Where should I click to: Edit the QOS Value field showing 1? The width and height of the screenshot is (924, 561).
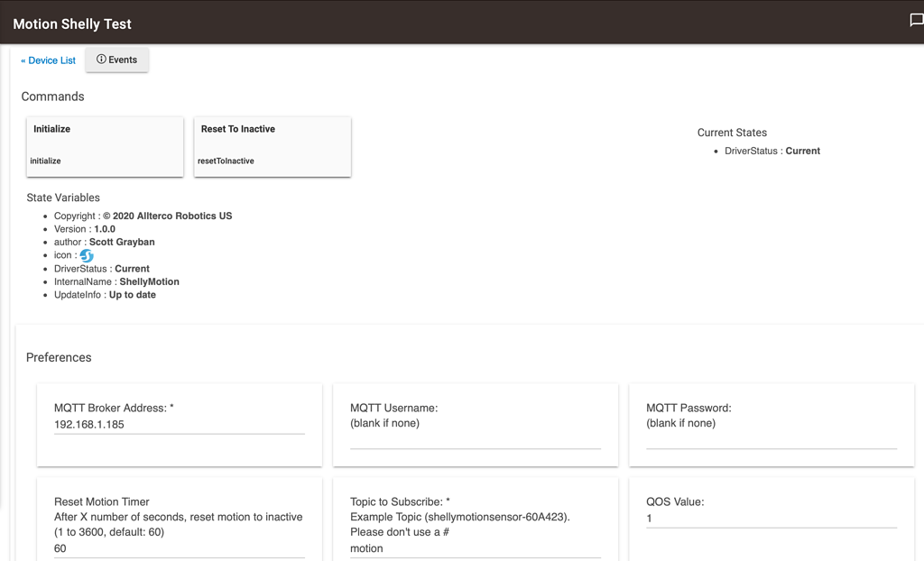tap(771, 518)
